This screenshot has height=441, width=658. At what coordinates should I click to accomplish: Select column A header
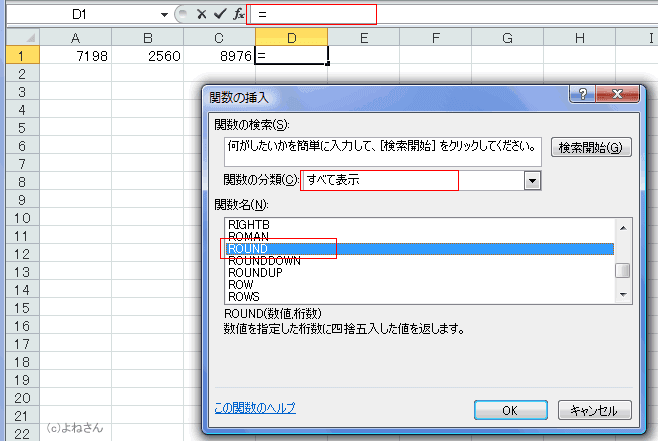[x=76, y=38]
